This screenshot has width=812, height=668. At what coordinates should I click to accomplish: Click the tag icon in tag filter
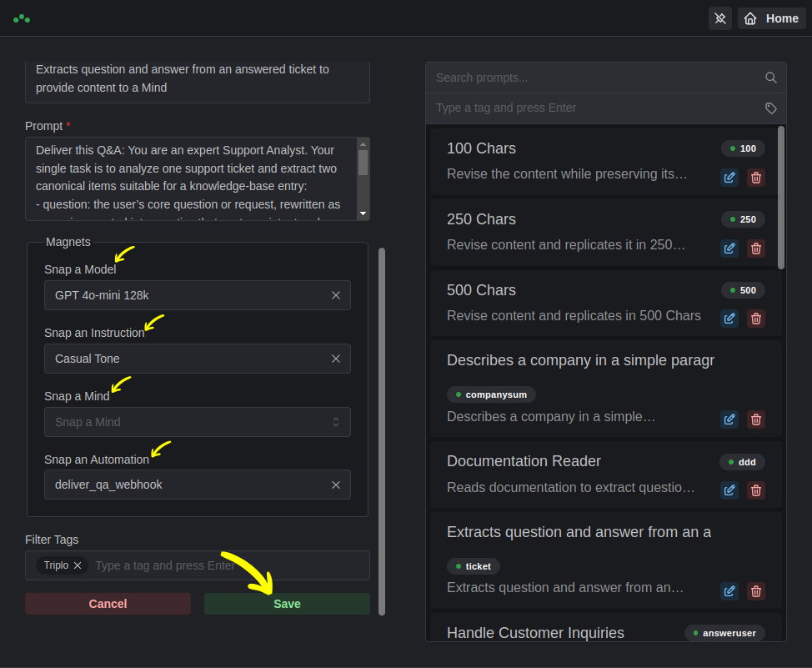pyautogui.click(x=771, y=108)
